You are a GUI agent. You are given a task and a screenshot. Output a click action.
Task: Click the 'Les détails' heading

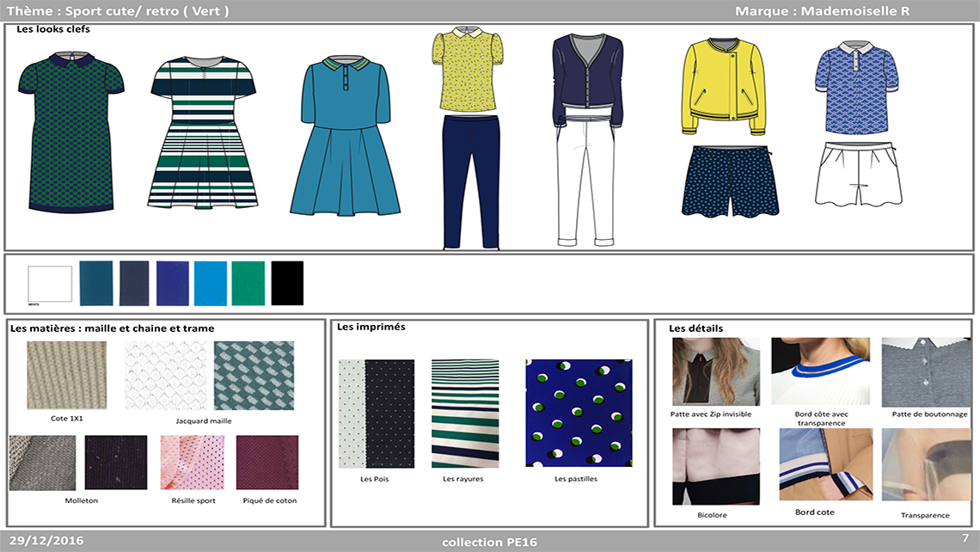click(695, 328)
